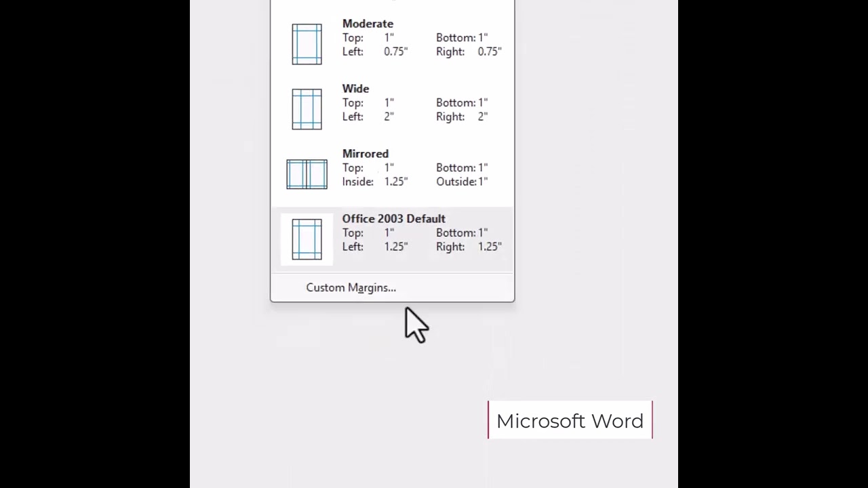Click Wide Left 2" value
This screenshot has width=868, height=488.
[389, 117]
